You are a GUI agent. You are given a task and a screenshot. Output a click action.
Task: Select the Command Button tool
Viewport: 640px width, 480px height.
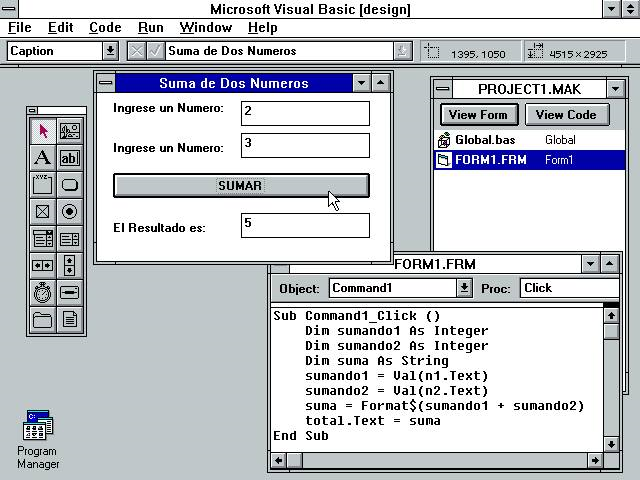point(70,185)
